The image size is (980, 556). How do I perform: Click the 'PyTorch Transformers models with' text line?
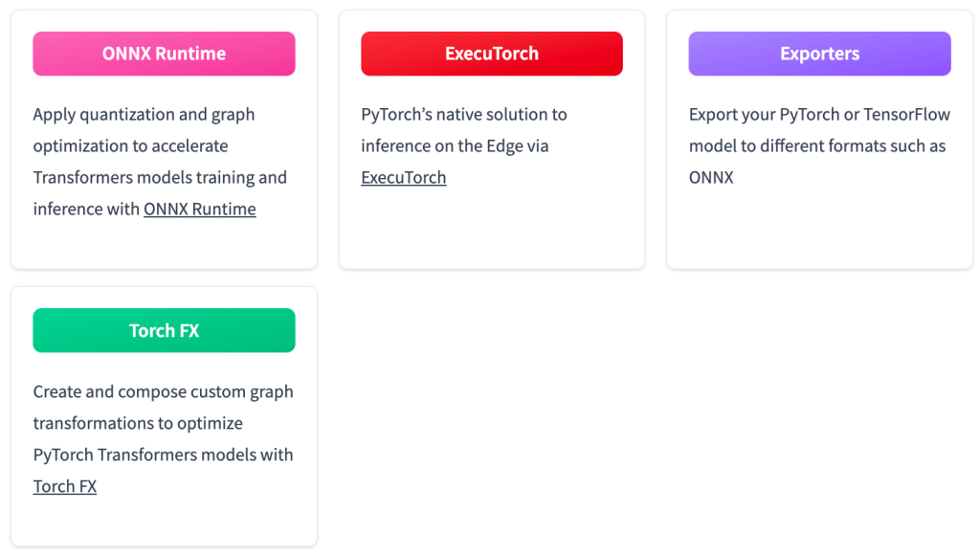point(163,455)
